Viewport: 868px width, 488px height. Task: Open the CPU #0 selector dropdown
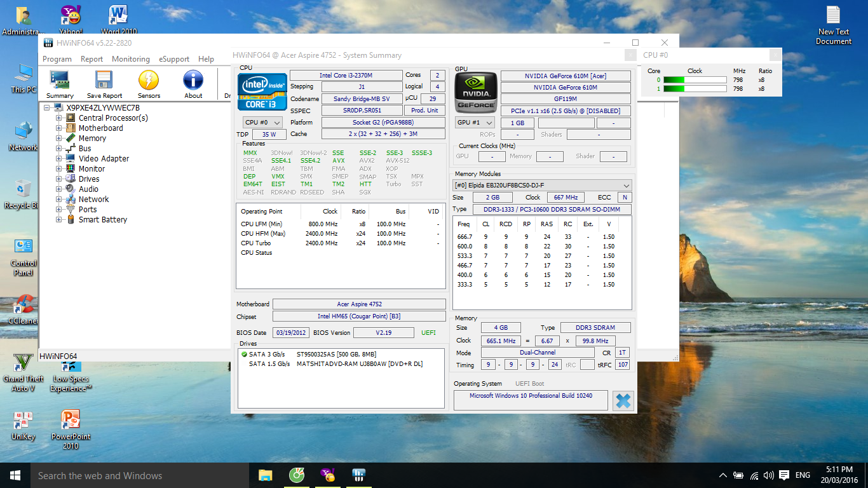point(262,122)
